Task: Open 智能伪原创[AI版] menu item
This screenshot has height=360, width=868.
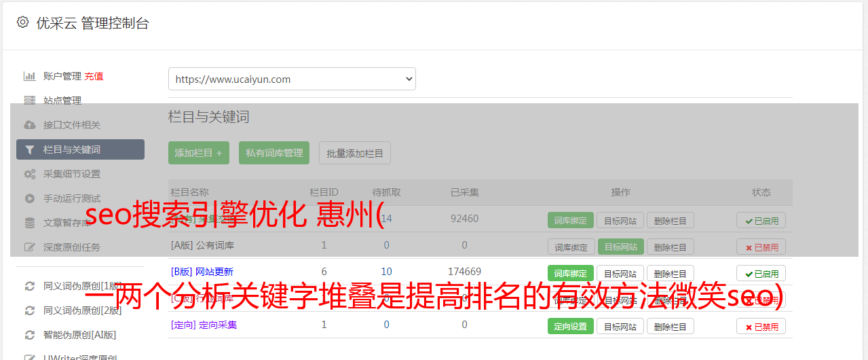Action: tap(80, 335)
